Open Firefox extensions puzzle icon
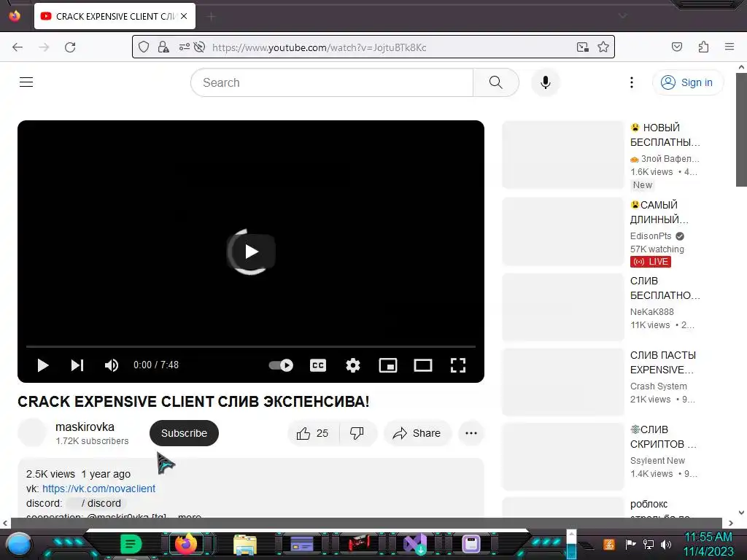The height and width of the screenshot is (560, 747). tap(704, 47)
